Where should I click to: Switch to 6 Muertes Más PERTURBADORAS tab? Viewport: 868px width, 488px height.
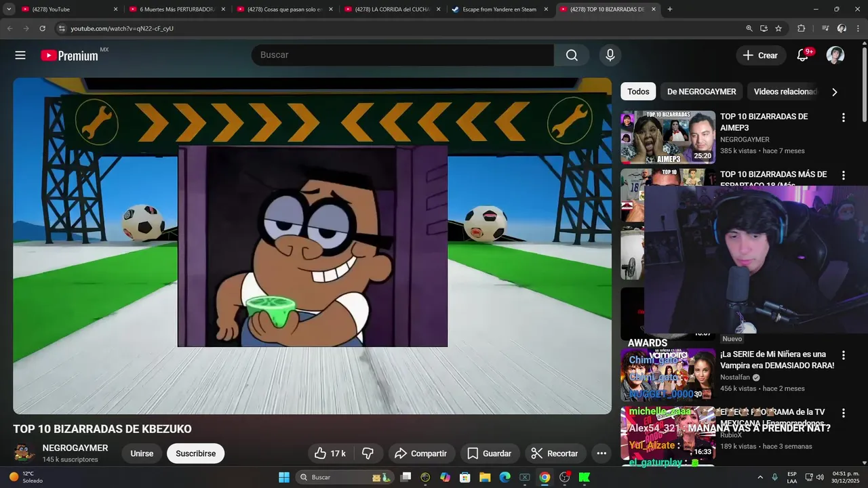pyautogui.click(x=178, y=9)
